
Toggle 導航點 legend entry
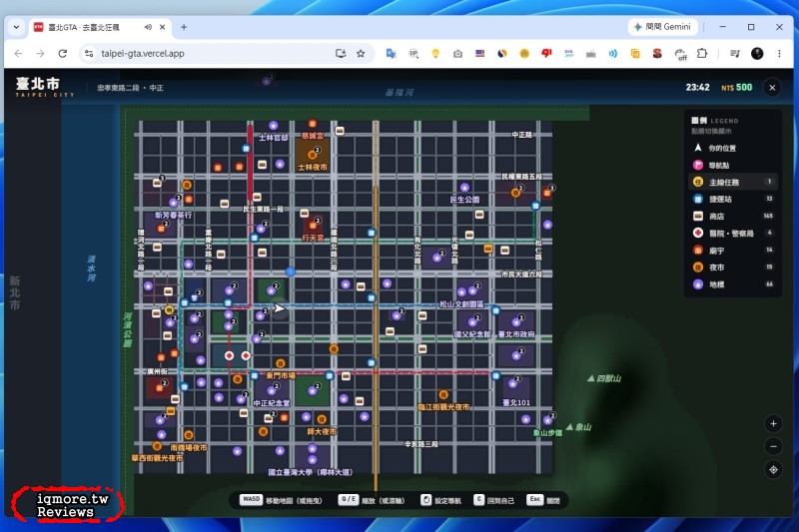(733, 165)
